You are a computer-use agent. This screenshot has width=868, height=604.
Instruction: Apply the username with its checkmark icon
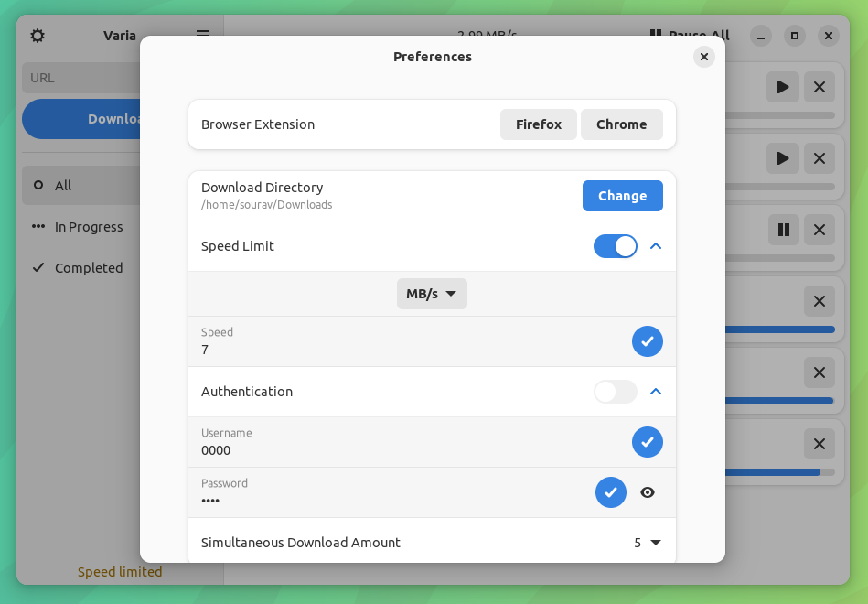coord(648,442)
